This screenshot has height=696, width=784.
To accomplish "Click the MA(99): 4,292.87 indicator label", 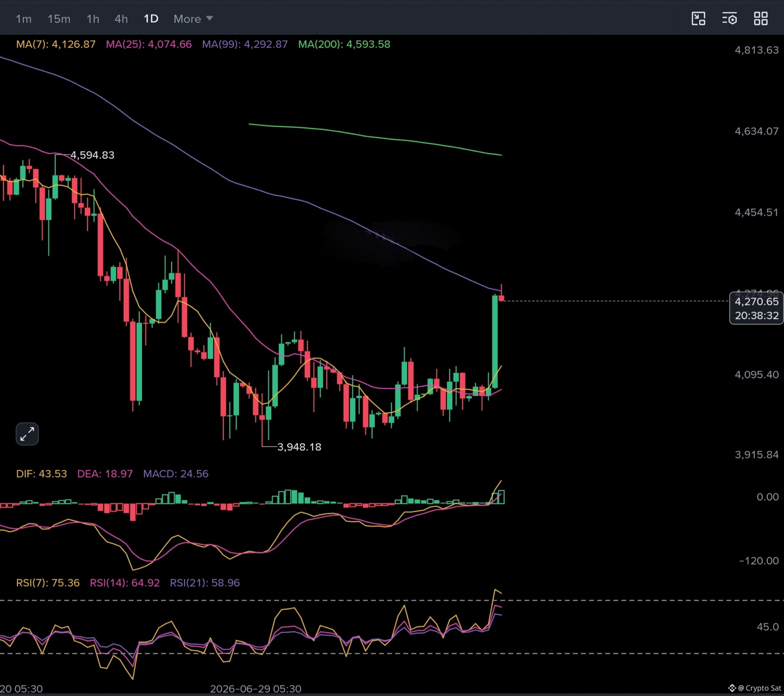I will (245, 44).
